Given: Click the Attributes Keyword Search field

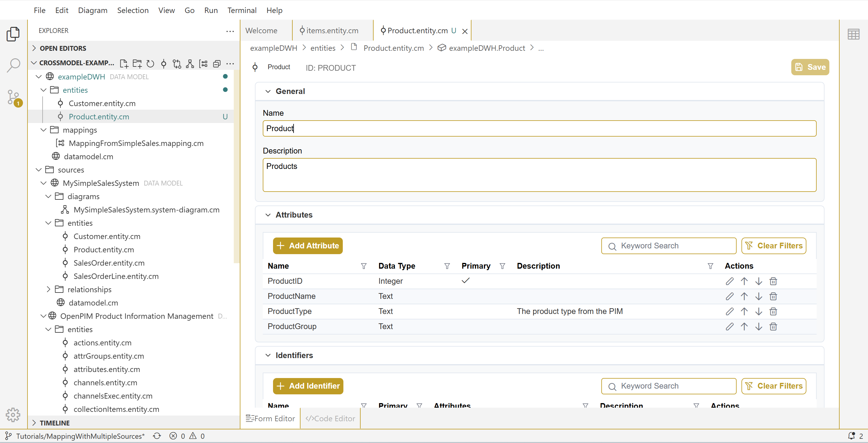Looking at the screenshot, I should [669, 246].
